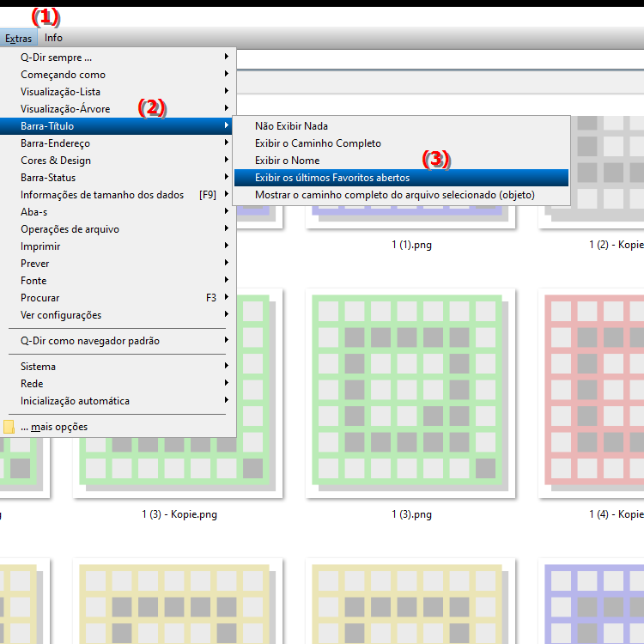Select the red thumbnail of 1 (4) - Kopie
Image resolution: width=644 pixels, height=644 pixels.
coord(591,393)
